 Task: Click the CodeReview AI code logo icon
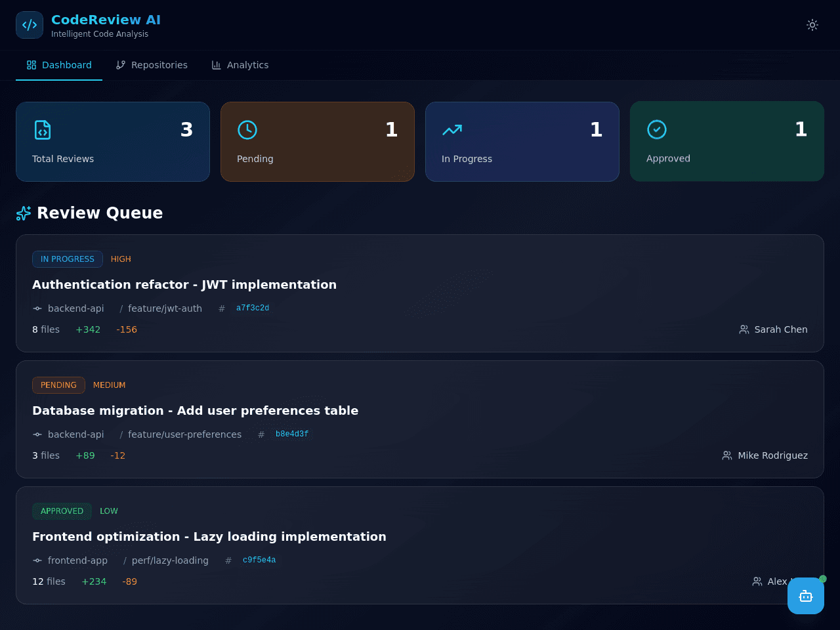pos(30,25)
